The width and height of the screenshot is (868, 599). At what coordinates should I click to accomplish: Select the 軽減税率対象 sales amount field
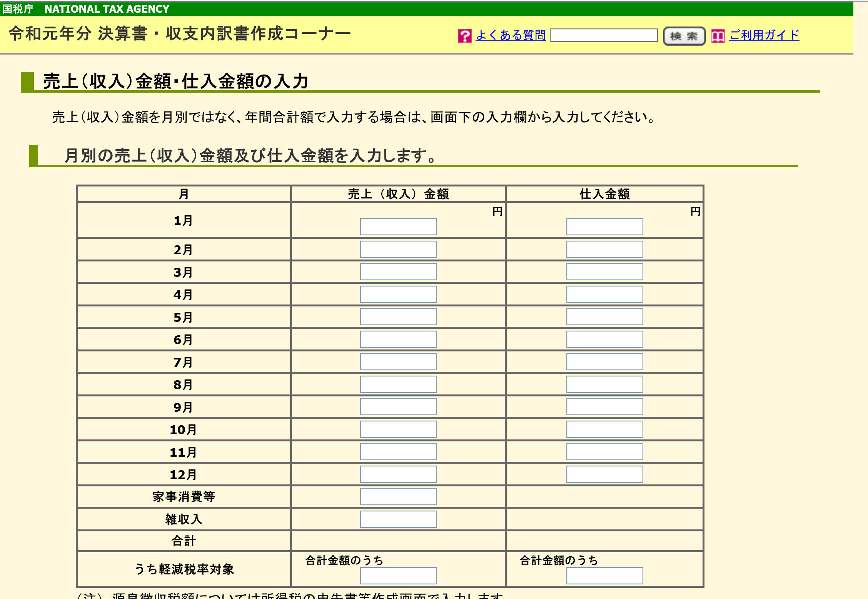coord(398,576)
